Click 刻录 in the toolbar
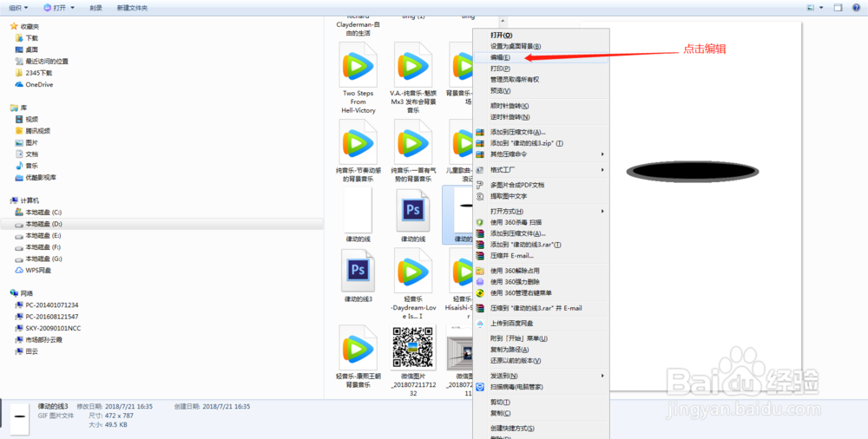The image size is (868, 439). [95, 8]
